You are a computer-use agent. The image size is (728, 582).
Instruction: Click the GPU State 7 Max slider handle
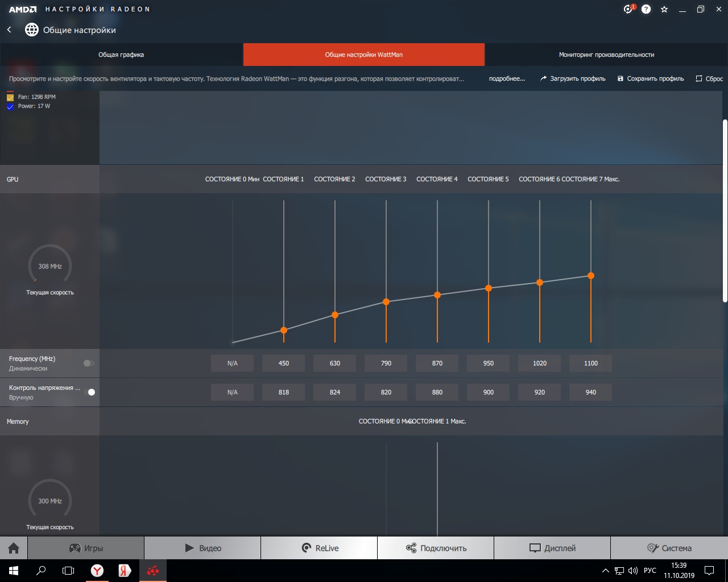pos(591,276)
